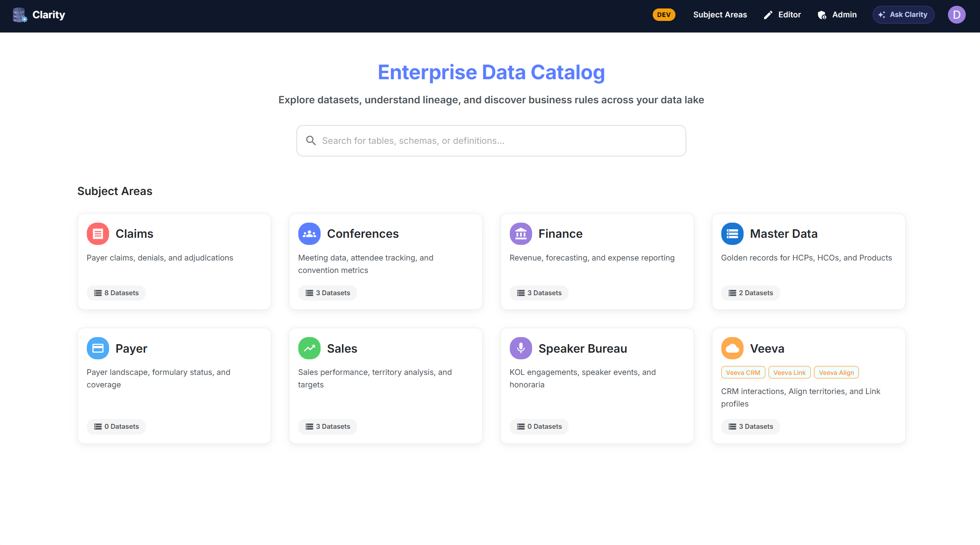Click the Speaker Bureau microphone icon
Viewport: 980px width, 545px height.
[x=521, y=348]
